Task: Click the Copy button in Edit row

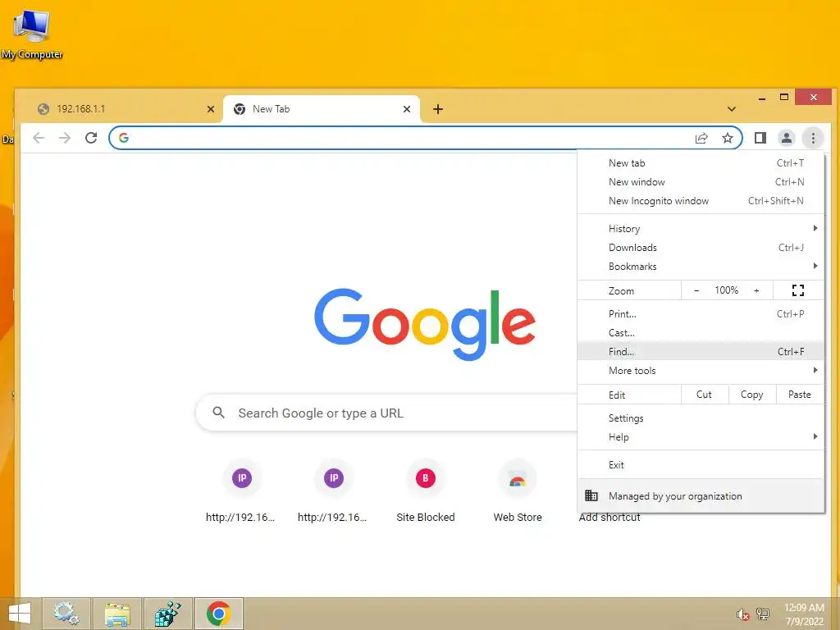Action: [752, 395]
